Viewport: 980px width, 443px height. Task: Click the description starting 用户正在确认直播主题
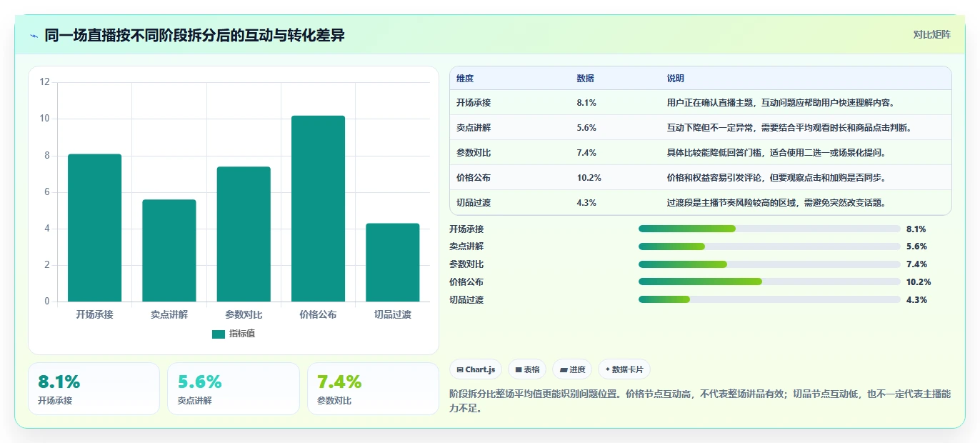coord(781,102)
